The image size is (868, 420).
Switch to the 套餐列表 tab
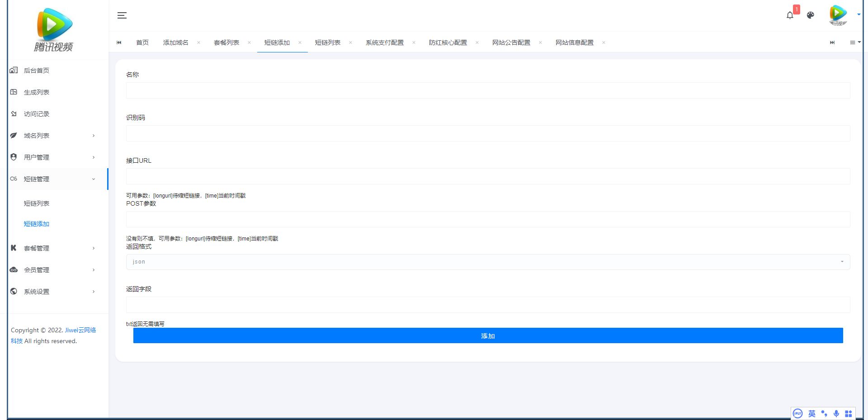click(226, 42)
